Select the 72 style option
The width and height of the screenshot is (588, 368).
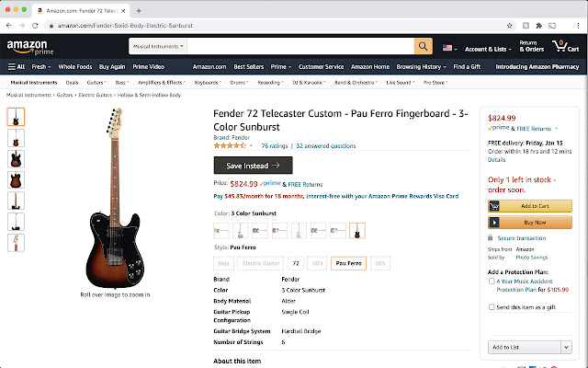click(x=296, y=262)
